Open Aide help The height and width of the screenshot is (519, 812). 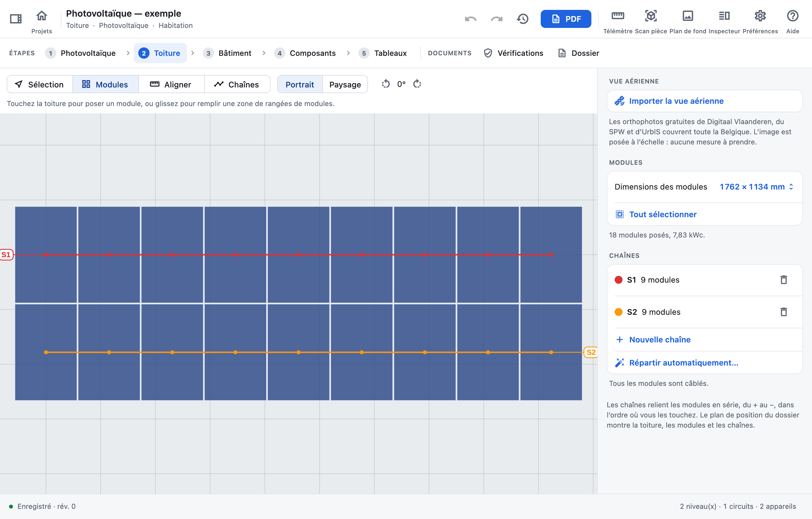[x=793, y=22]
